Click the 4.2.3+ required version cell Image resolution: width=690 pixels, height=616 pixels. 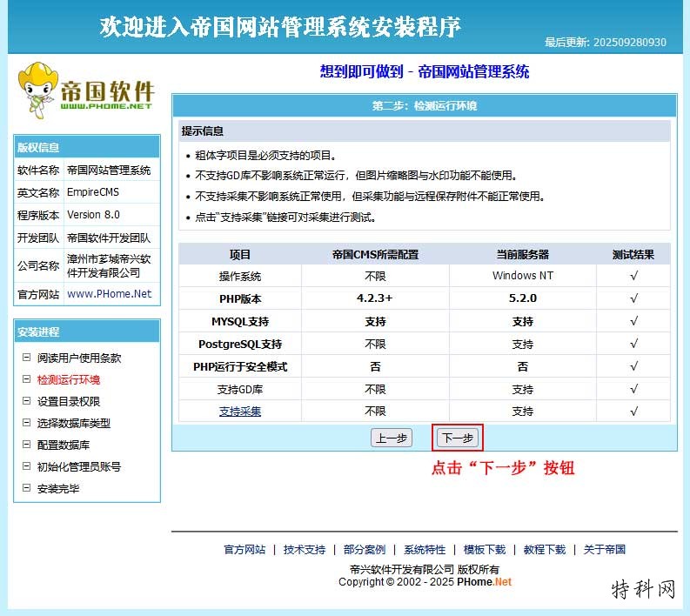pyautogui.click(x=374, y=298)
